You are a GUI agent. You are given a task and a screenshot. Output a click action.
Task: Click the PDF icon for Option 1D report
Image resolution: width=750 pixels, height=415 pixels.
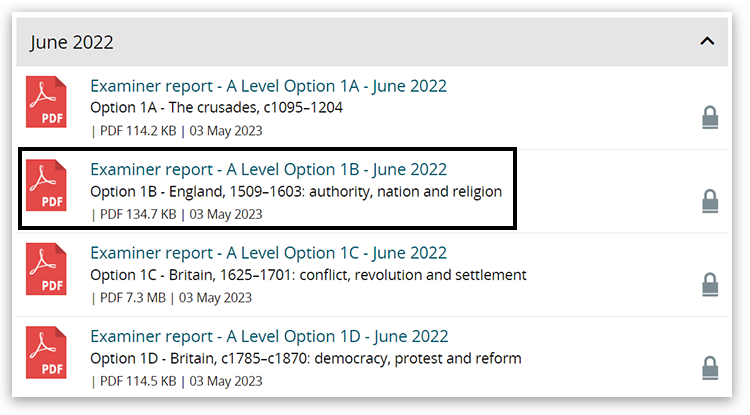(46, 354)
